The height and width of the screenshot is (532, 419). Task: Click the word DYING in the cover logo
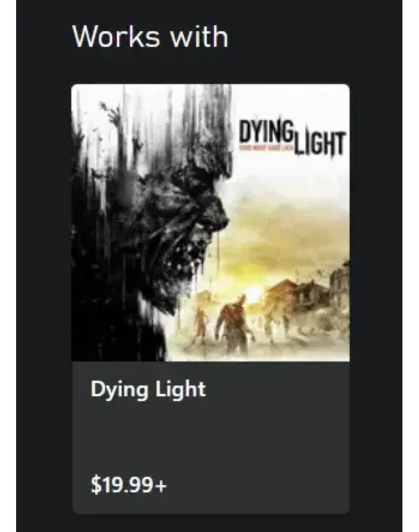pyautogui.click(x=266, y=132)
